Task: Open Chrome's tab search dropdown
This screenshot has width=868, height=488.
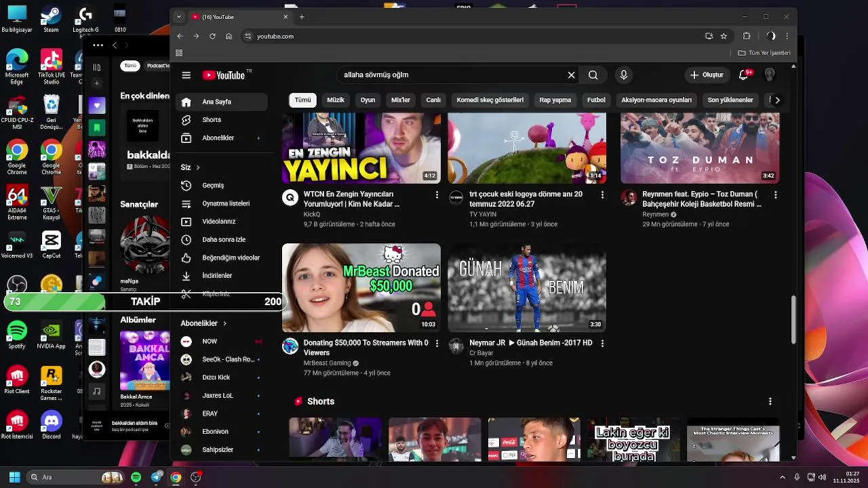Action: coord(178,17)
